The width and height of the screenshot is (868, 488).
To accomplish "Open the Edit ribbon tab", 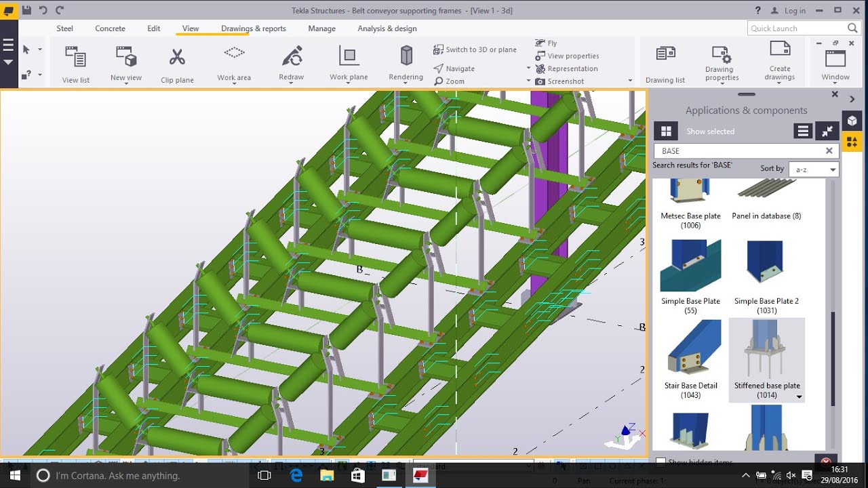I will click(154, 28).
